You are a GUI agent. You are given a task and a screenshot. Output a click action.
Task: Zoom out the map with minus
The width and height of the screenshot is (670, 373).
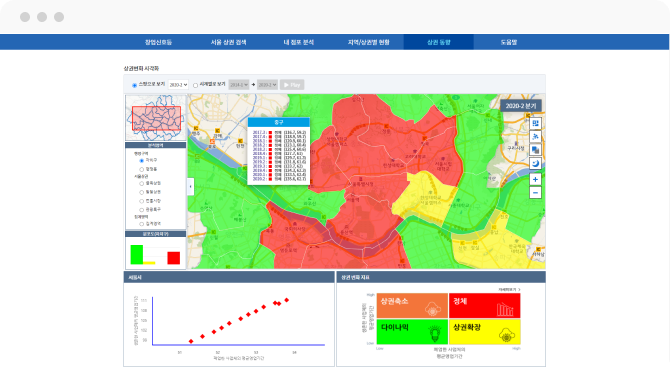pyautogui.click(x=535, y=193)
